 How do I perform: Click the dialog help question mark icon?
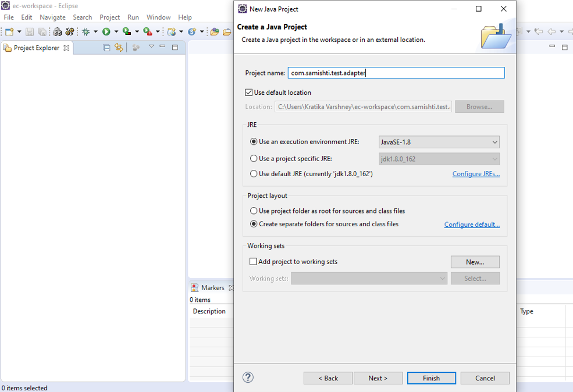(x=248, y=377)
